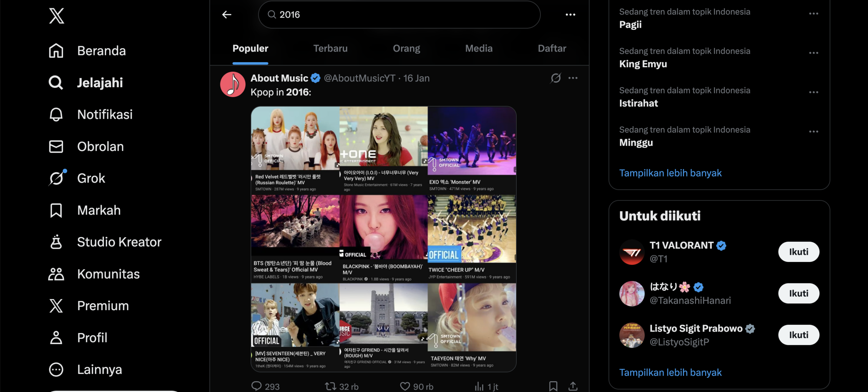The image size is (868, 392).
Task: Bookmark the About Music post
Action: tap(553, 386)
